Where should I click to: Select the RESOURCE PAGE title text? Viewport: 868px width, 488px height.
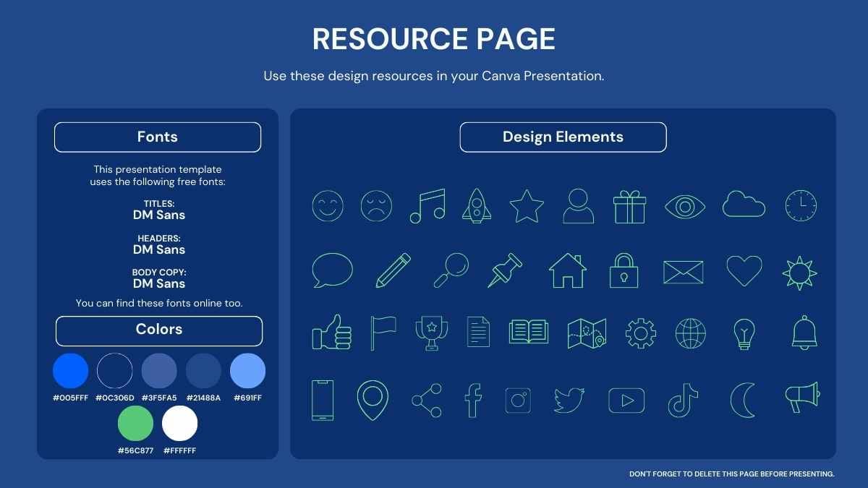(x=434, y=39)
